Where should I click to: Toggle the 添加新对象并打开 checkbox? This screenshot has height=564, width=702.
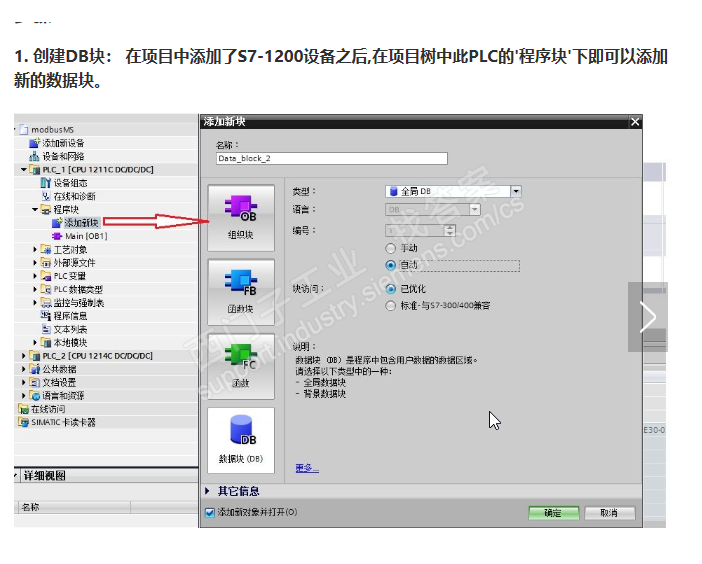coord(210,513)
